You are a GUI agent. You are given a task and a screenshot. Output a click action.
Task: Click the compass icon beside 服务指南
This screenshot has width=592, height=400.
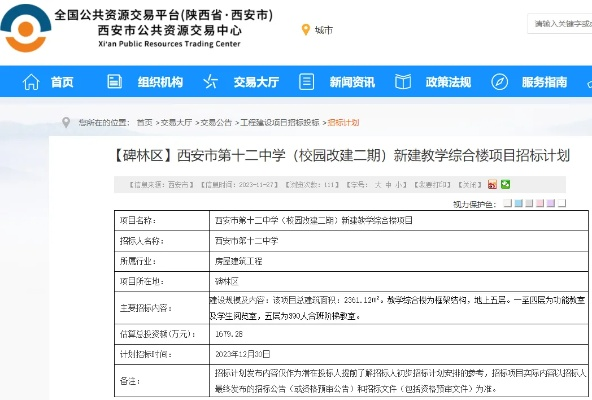pos(499,82)
